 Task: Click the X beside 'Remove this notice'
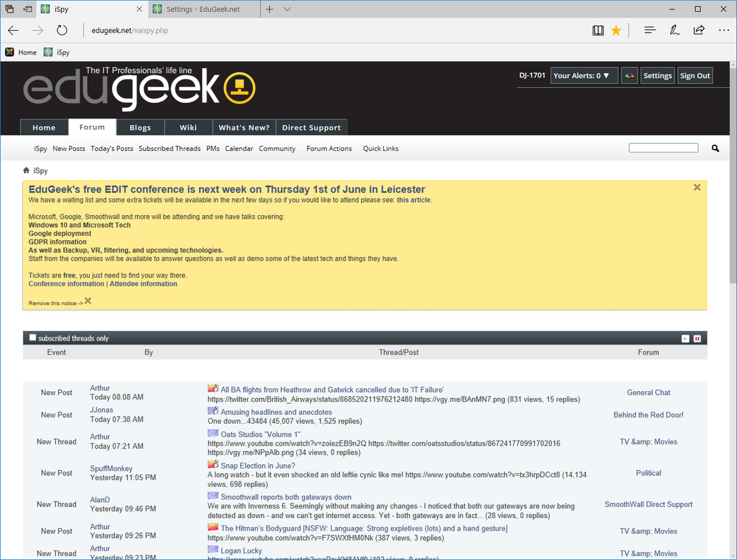[x=88, y=301]
